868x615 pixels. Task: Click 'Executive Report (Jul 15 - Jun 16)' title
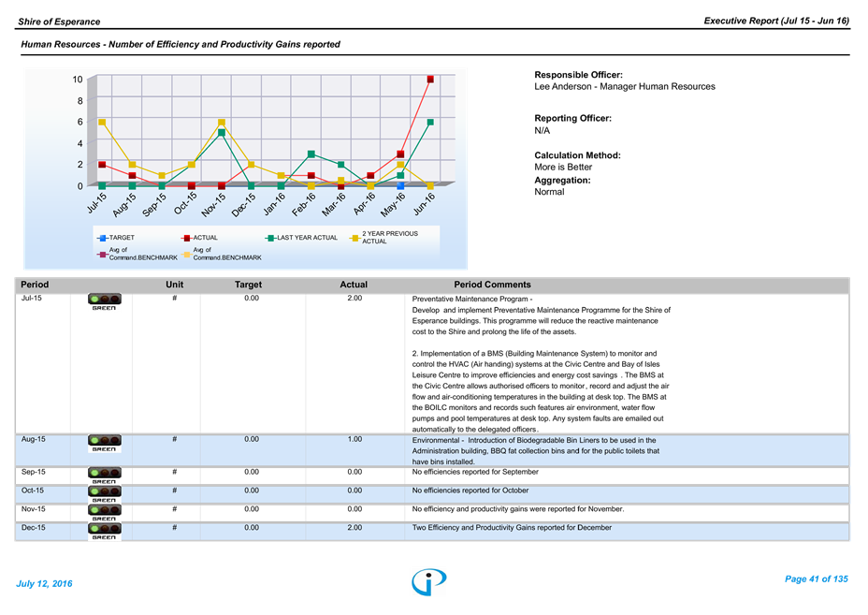click(x=776, y=21)
